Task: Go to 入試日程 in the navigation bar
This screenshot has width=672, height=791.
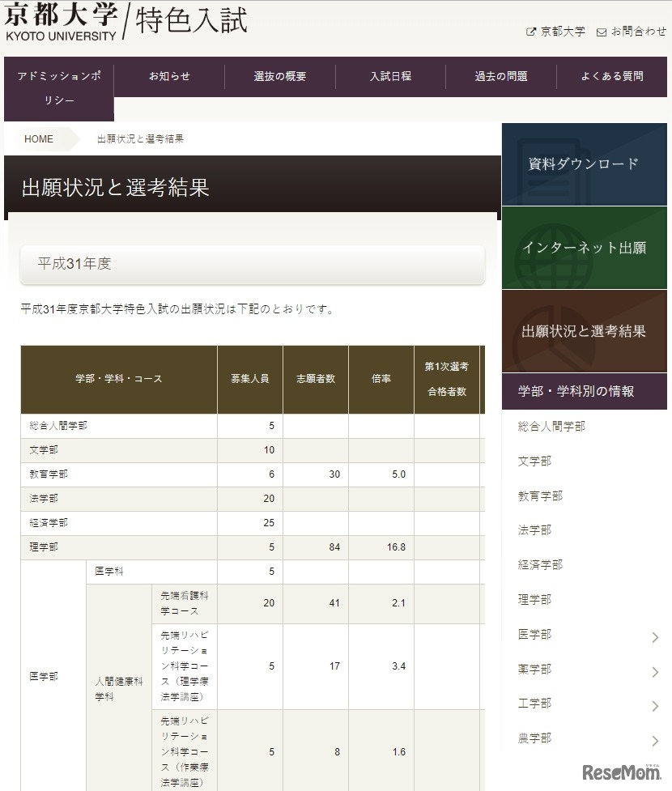Action: 390,76
